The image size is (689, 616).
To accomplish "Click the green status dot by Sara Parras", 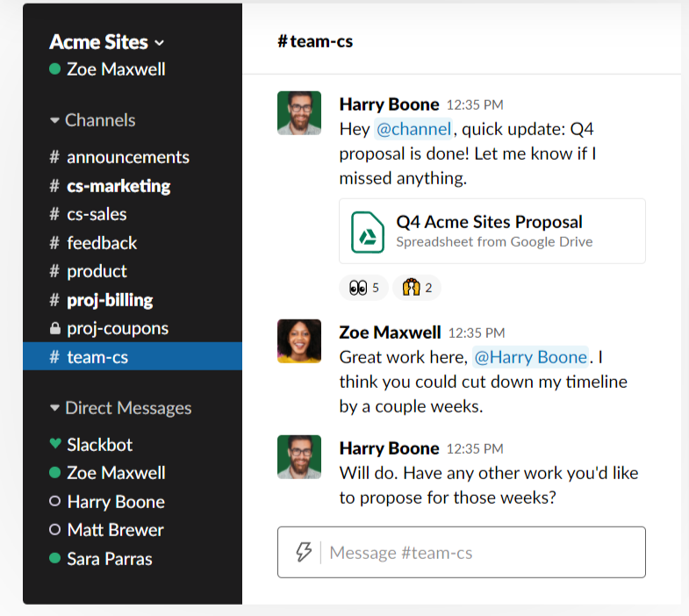I will [x=55, y=558].
